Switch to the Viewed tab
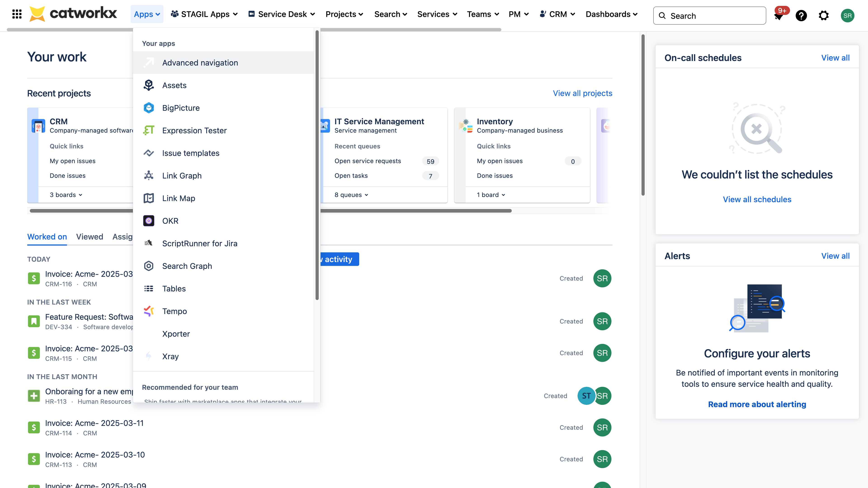The width and height of the screenshot is (868, 488). [x=90, y=237]
